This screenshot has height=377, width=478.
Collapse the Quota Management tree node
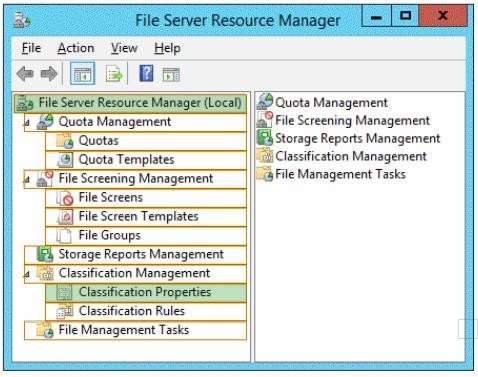coord(27,123)
